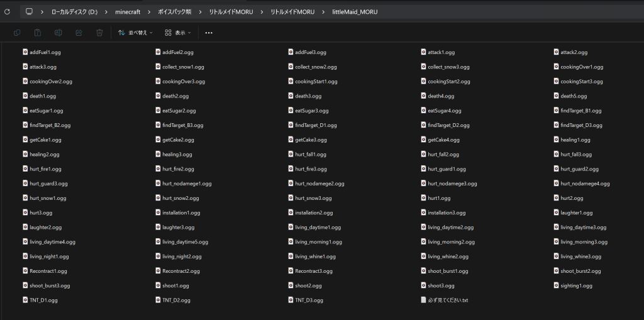Select hurt_nodamege4.ogg in the list

[x=585, y=184]
